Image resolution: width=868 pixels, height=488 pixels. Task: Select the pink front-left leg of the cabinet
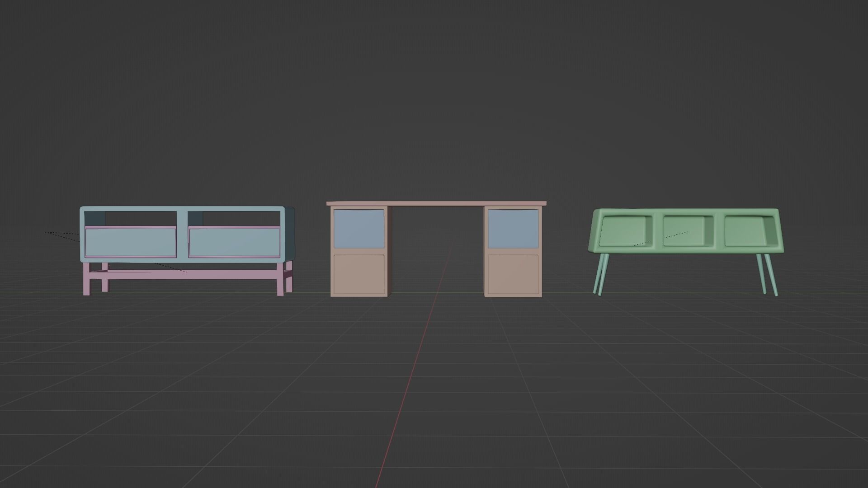click(86, 279)
